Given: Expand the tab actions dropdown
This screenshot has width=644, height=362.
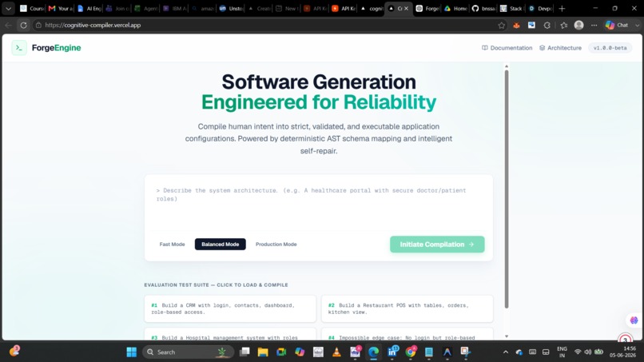Looking at the screenshot, I should [8, 8].
